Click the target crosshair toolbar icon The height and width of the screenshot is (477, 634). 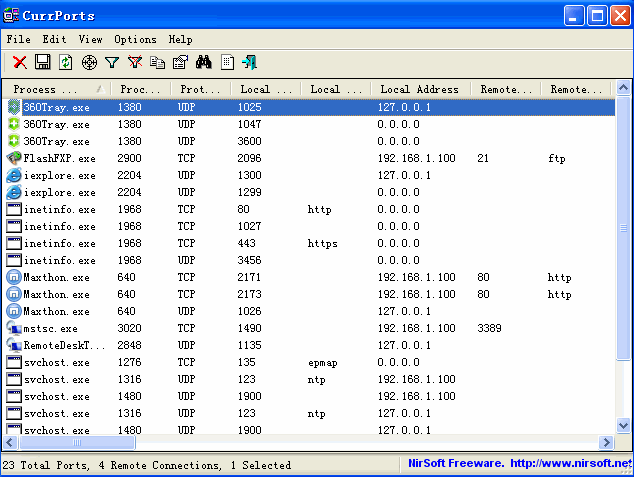point(89,62)
